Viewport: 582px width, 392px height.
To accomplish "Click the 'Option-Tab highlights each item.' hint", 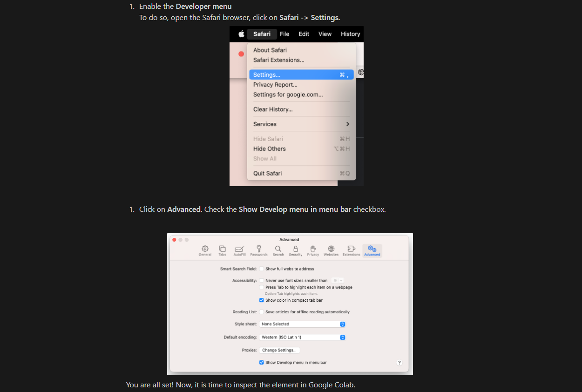I will [291, 294].
